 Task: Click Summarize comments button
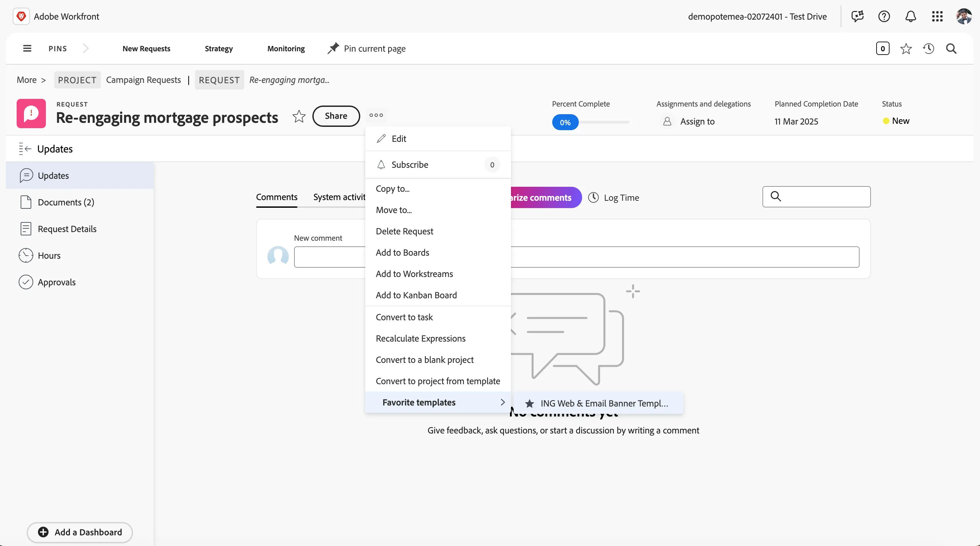546,197
